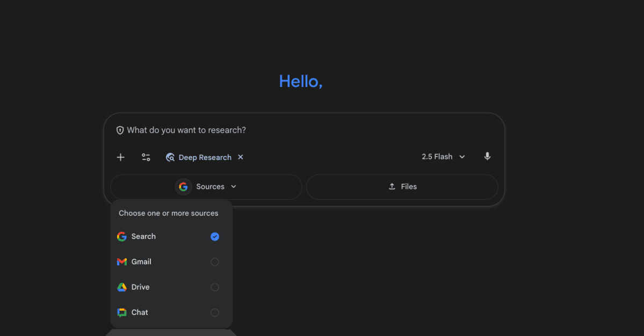Select the Gmail label in sources
The height and width of the screenshot is (336, 644).
(141, 262)
